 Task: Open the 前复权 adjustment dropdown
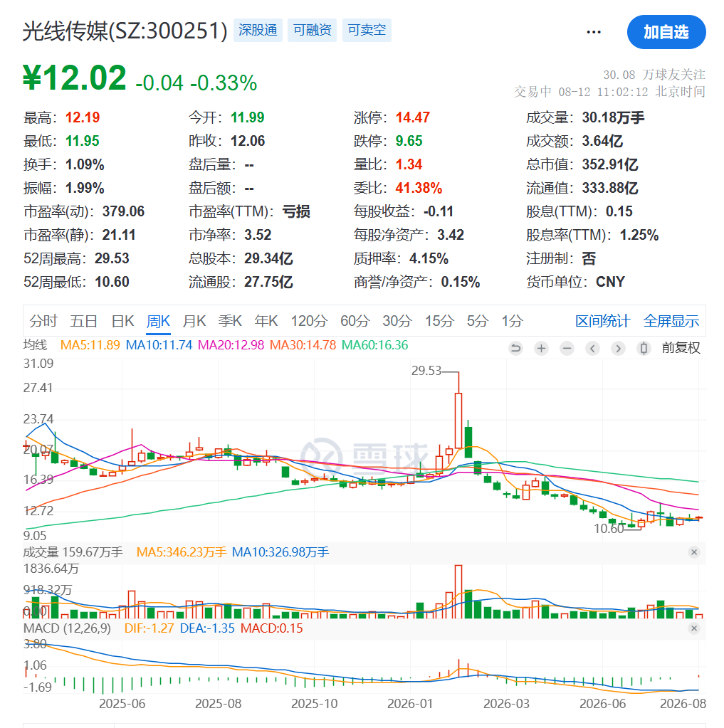point(681,348)
